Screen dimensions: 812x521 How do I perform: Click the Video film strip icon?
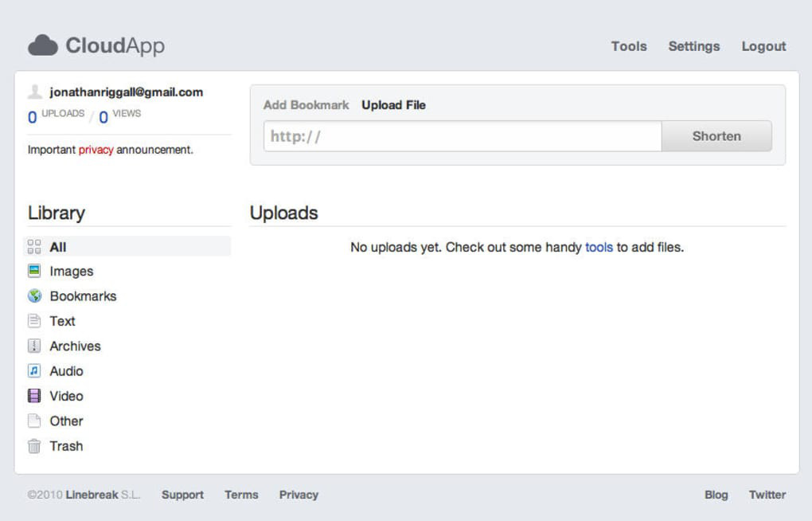[34, 396]
